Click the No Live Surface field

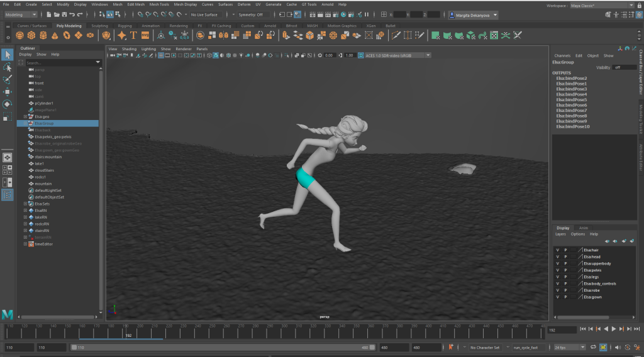pyautogui.click(x=206, y=15)
